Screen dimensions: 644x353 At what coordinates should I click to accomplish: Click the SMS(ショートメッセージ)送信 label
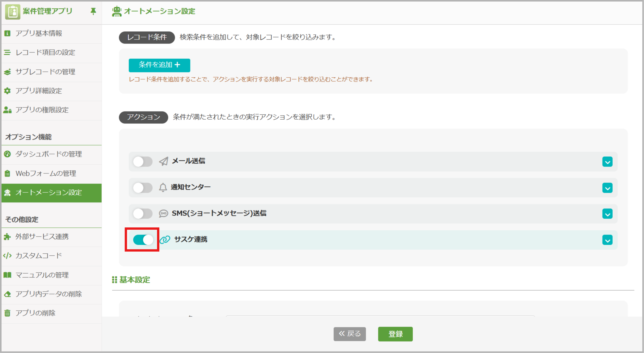click(x=219, y=213)
